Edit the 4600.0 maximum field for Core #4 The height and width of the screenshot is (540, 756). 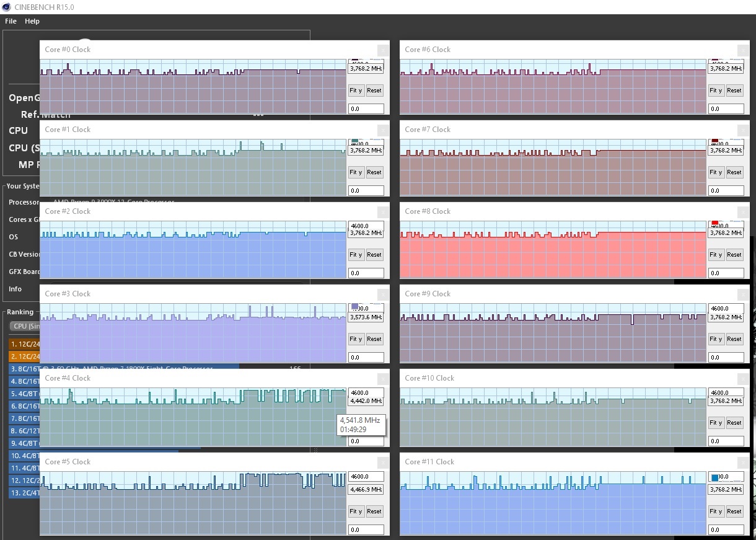point(366,392)
